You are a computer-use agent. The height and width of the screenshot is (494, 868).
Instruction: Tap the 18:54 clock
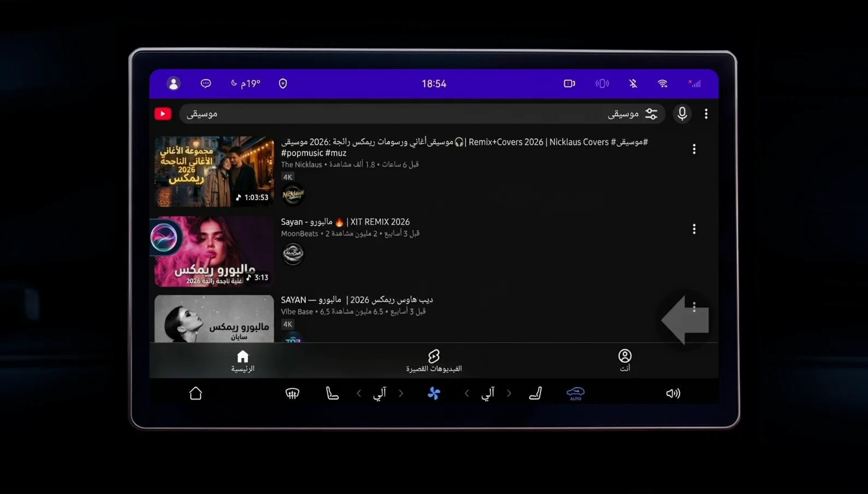pyautogui.click(x=434, y=84)
